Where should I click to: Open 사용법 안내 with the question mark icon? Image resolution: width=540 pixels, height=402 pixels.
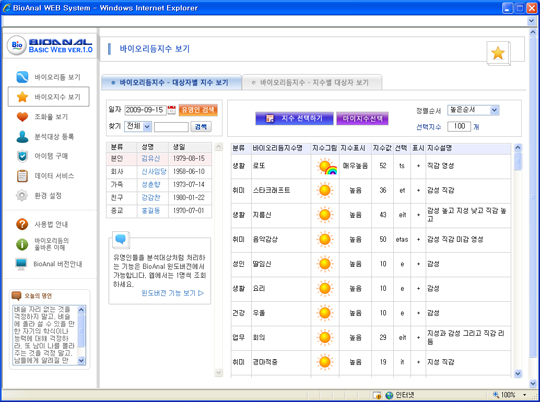[x=22, y=224]
